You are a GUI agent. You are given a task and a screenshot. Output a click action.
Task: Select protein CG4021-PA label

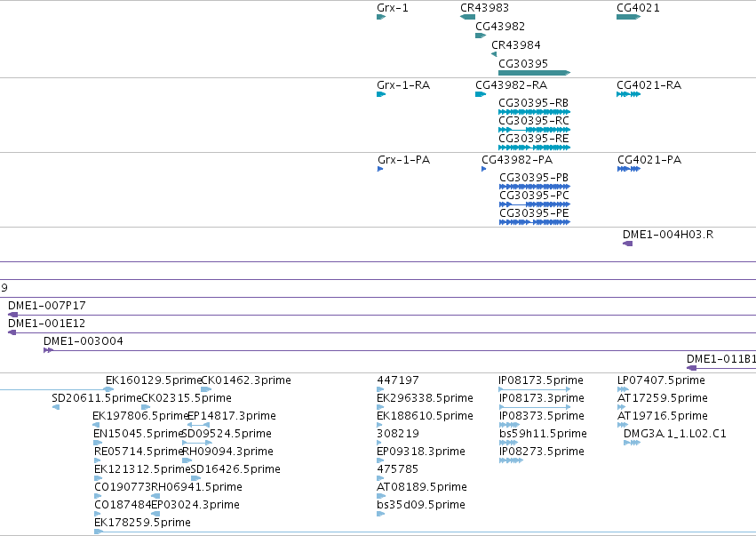click(x=649, y=160)
